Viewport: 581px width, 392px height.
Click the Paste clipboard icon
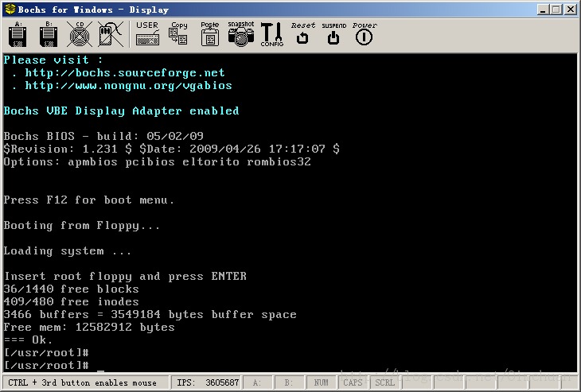209,35
